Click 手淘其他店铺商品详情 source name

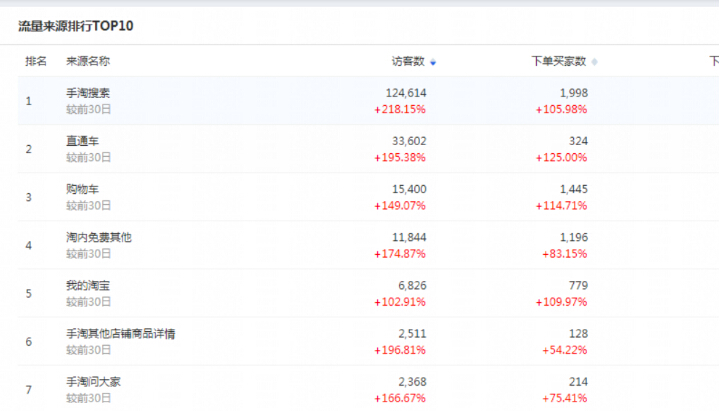(121, 333)
